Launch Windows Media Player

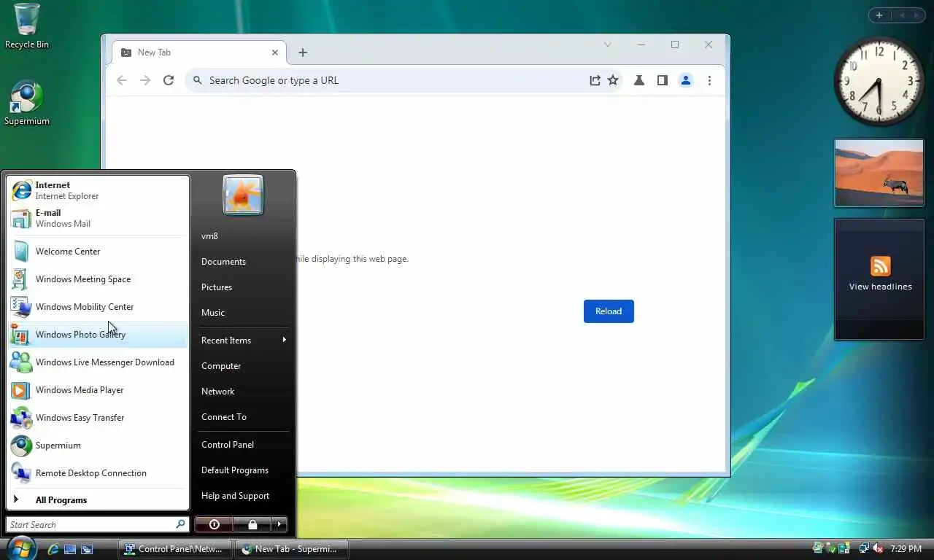click(98, 390)
